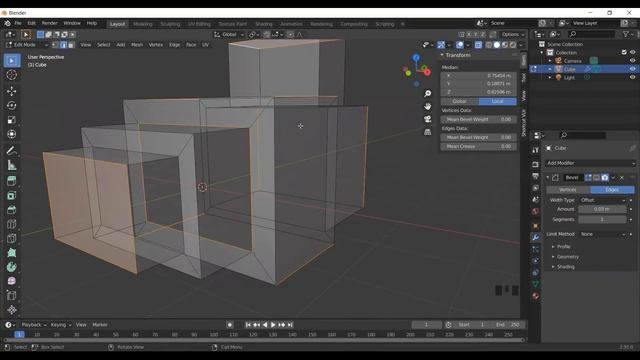Select the Extrude Region tool
Viewport: 640px width, 360px height.
point(12,181)
